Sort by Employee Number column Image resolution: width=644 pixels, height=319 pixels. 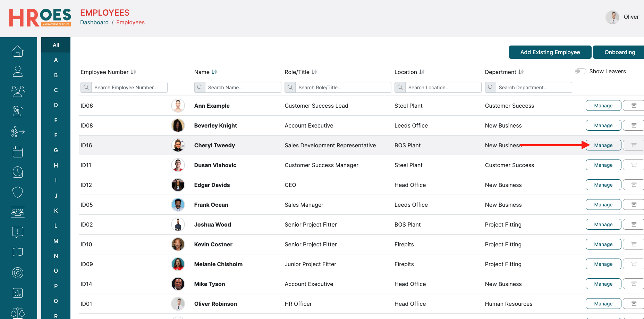pyautogui.click(x=133, y=72)
